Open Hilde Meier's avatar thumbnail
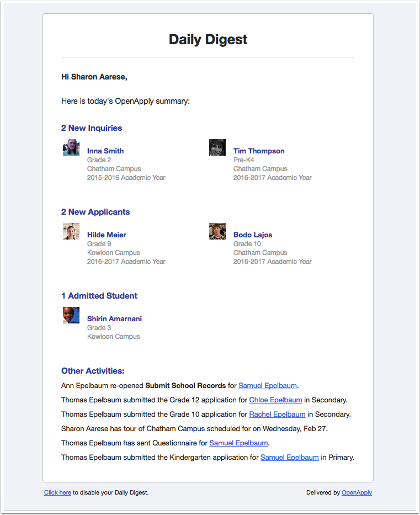 [x=71, y=231]
